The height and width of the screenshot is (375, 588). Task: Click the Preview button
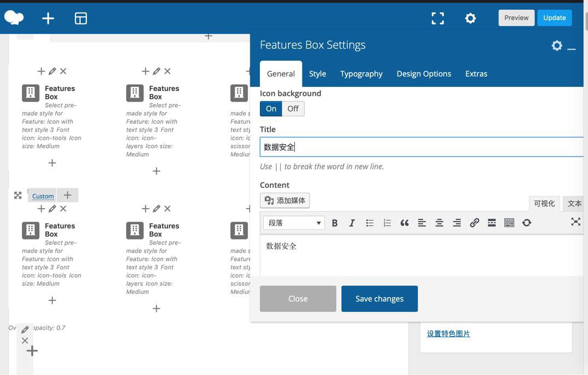tap(516, 18)
